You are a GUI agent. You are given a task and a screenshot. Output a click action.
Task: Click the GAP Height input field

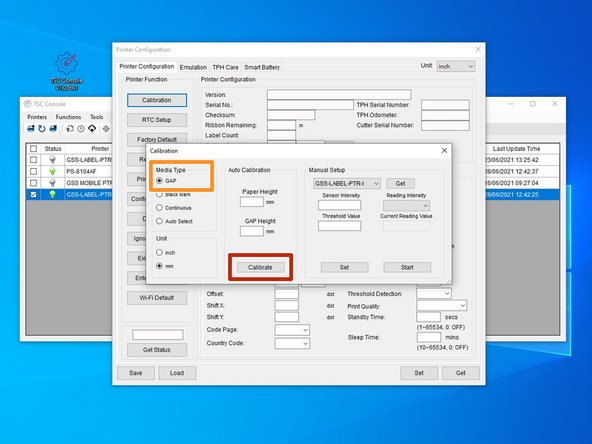(x=251, y=231)
